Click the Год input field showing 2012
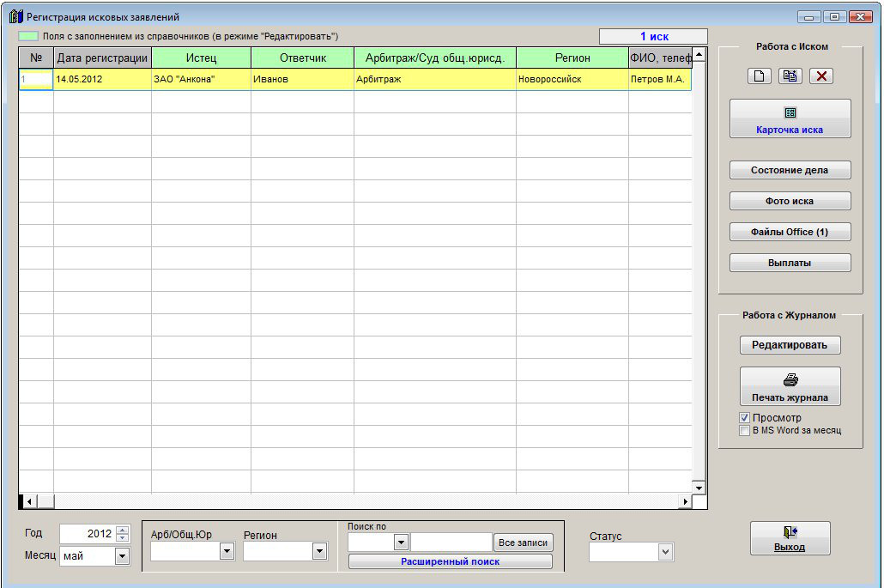Image resolution: width=884 pixels, height=588 pixels. pos(88,534)
